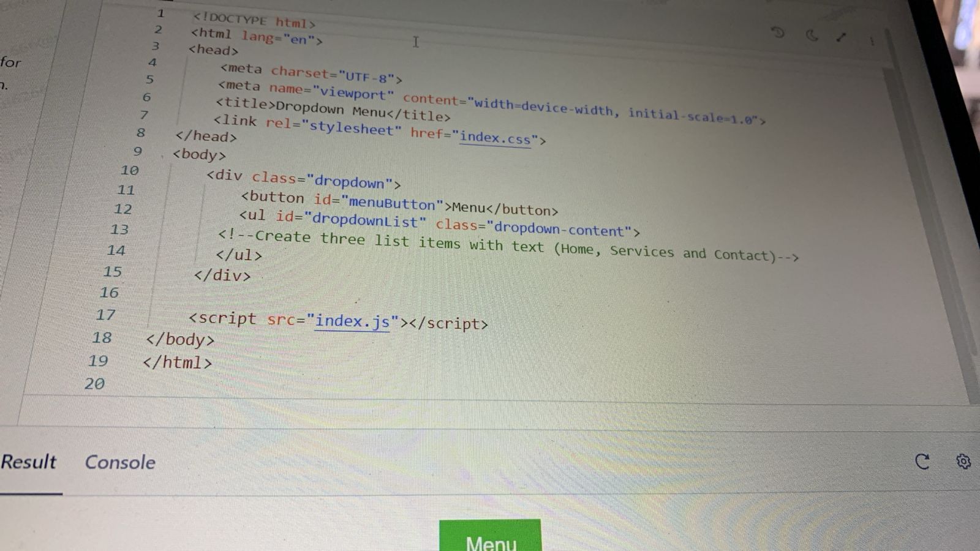This screenshot has height=551, width=980.
Task: Click the div class="dropdown" line
Action: pyautogui.click(x=304, y=179)
